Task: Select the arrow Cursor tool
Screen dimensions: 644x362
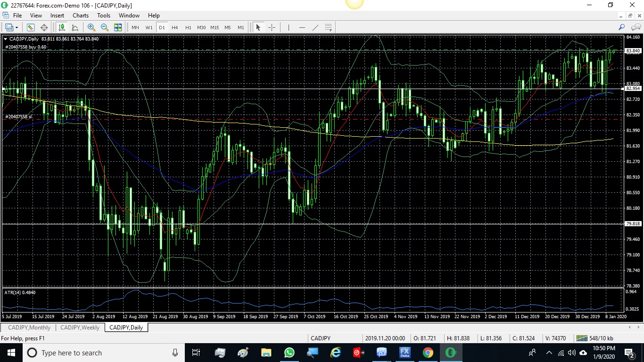Action: (x=258, y=27)
